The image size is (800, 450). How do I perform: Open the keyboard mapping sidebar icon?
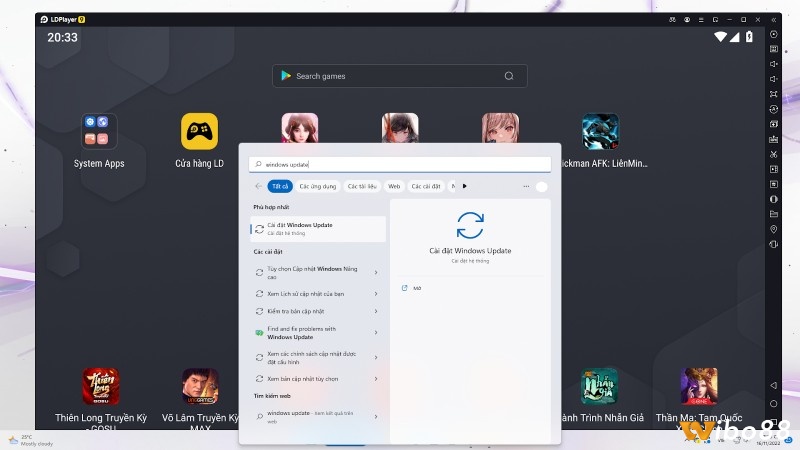[x=773, y=49]
